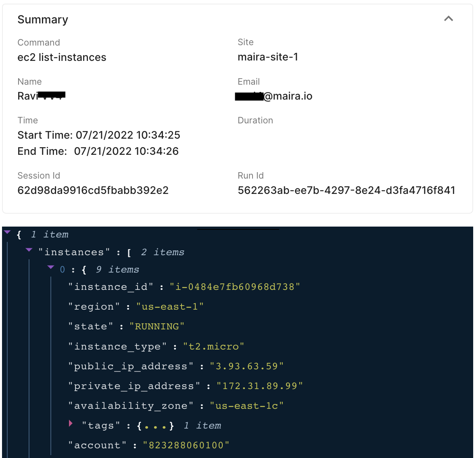Click the Run Id value
Viewport: 476px width, 458px height.
(x=346, y=190)
